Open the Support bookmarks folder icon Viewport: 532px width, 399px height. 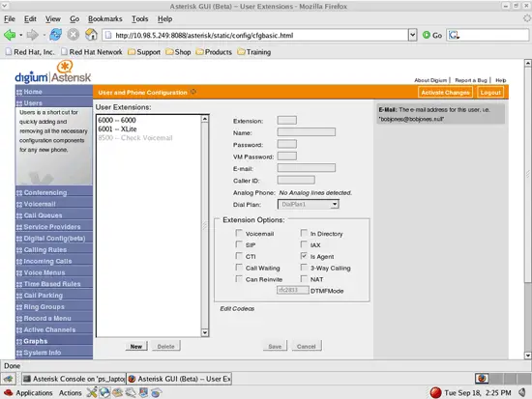[132, 52]
